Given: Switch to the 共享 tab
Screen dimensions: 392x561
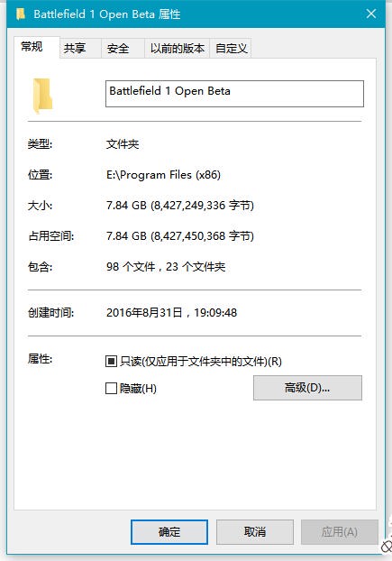Looking at the screenshot, I should coord(75,49).
